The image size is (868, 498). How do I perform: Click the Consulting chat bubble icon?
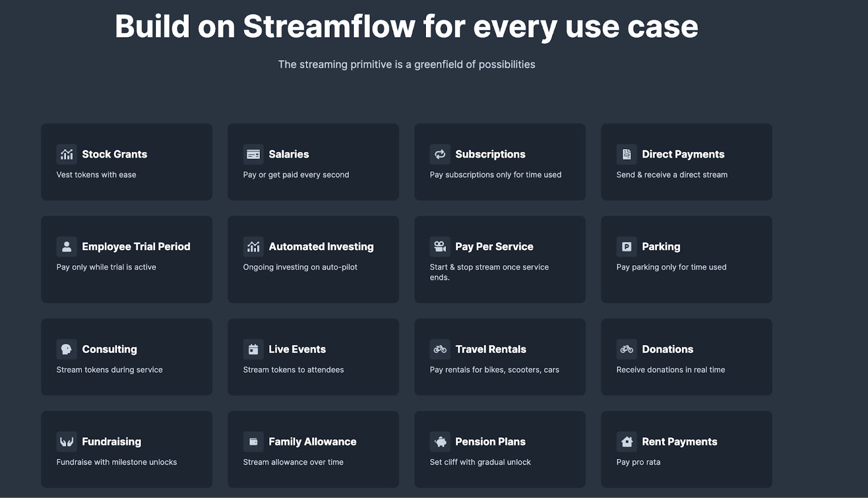click(66, 349)
